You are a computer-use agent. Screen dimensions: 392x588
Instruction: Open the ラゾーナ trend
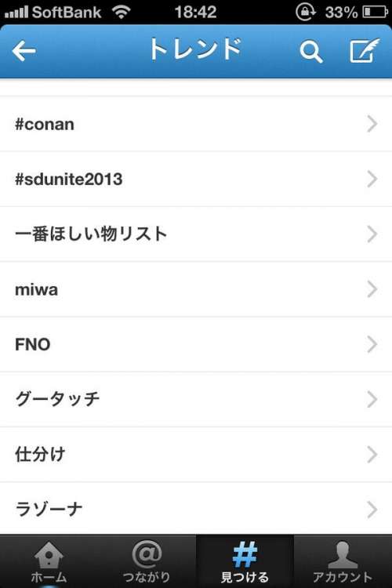pos(196,509)
